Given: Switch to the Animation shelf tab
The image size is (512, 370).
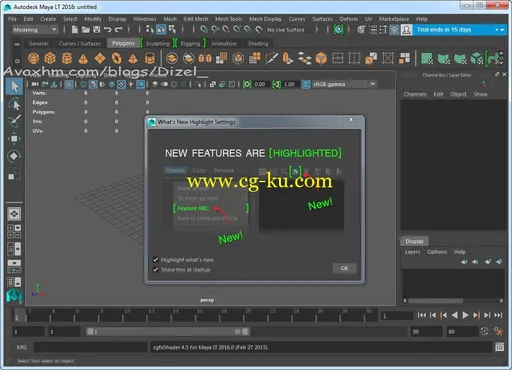Looking at the screenshot, I should point(224,43).
